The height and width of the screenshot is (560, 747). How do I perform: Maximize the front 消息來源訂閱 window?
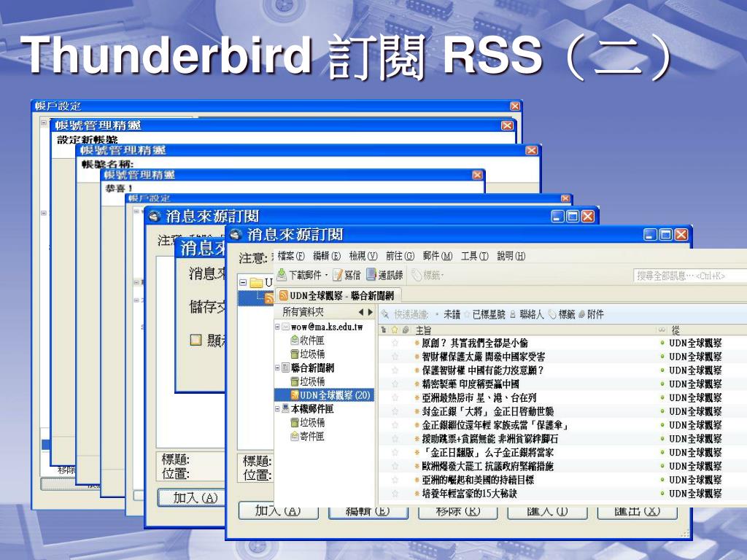click(665, 234)
